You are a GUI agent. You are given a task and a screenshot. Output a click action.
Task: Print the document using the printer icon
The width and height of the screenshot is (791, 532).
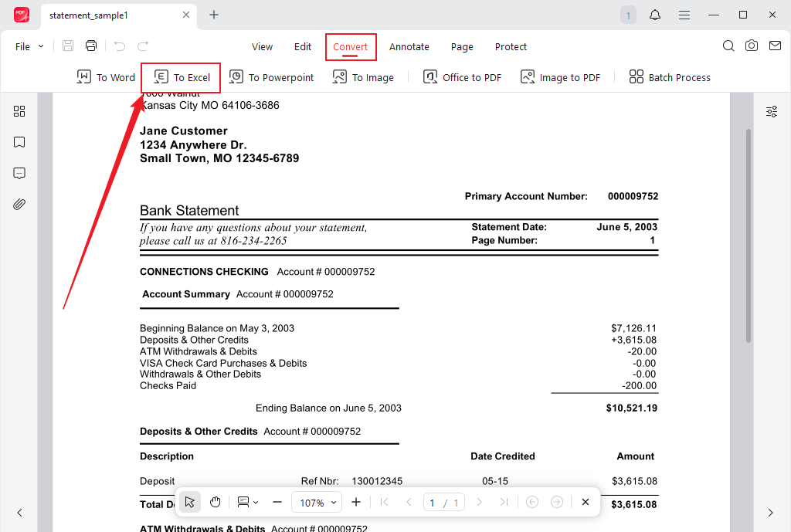tap(90, 46)
